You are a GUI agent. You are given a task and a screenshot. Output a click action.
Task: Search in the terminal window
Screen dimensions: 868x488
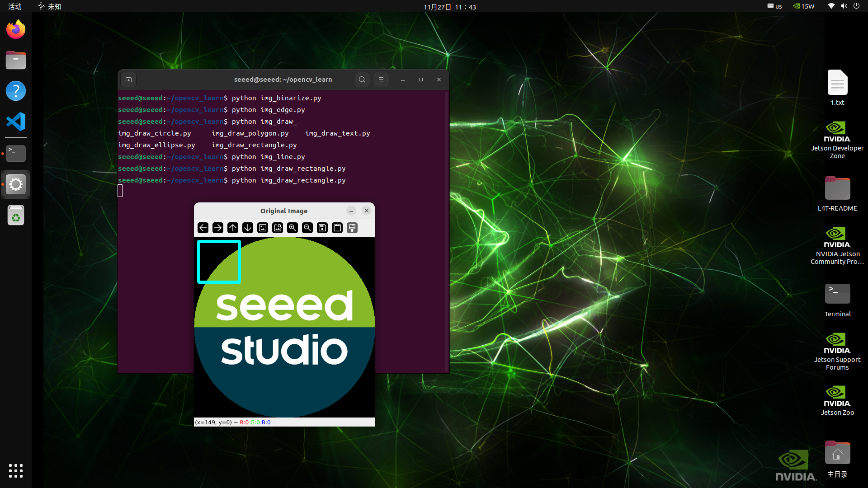[x=362, y=80]
